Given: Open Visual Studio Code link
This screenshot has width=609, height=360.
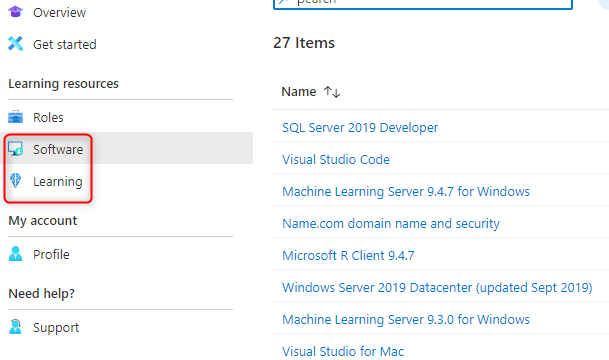Looking at the screenshot, I should 336,159.
